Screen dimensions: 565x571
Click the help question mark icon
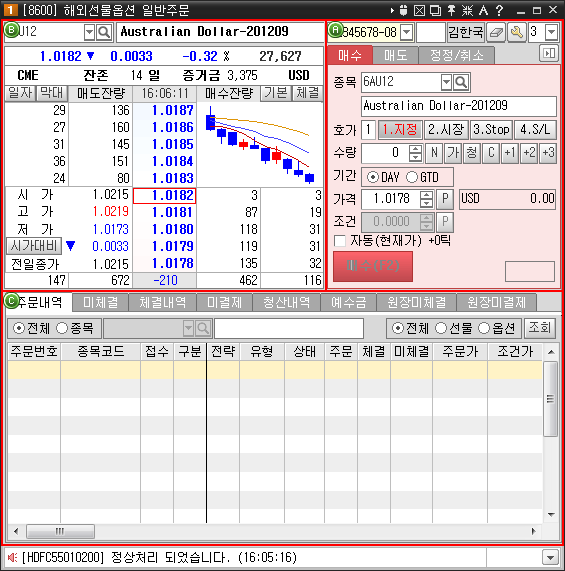[499, 10]
